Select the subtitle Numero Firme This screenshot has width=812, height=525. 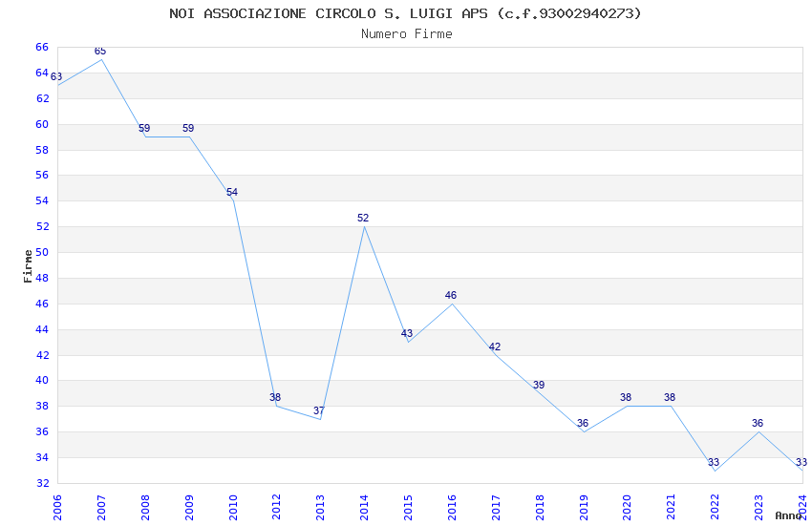click(407, 34)
